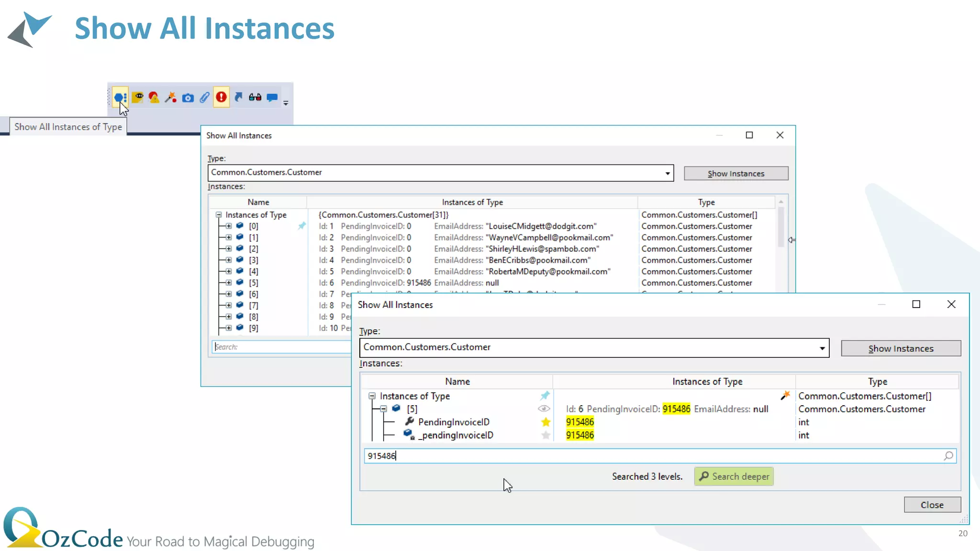The width and height of the screenshot is (980, 551).
Task: Expand item [5] in back window tree
Action: [x=229, y=283]
